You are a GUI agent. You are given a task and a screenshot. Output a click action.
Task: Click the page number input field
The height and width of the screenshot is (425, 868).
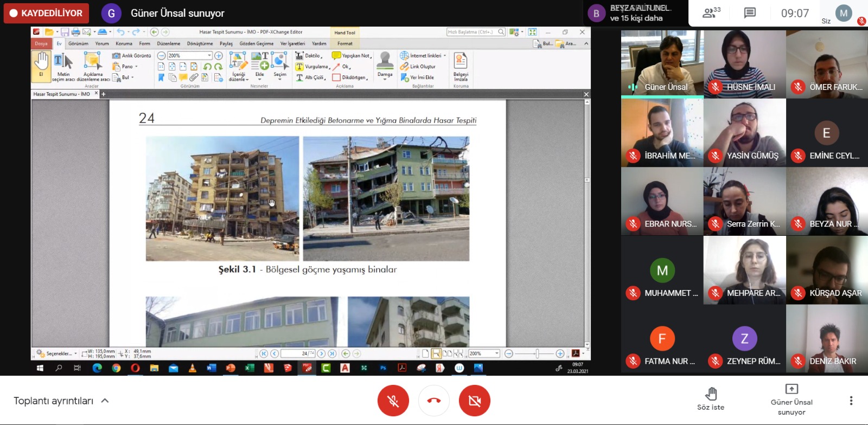coord(297,353)
